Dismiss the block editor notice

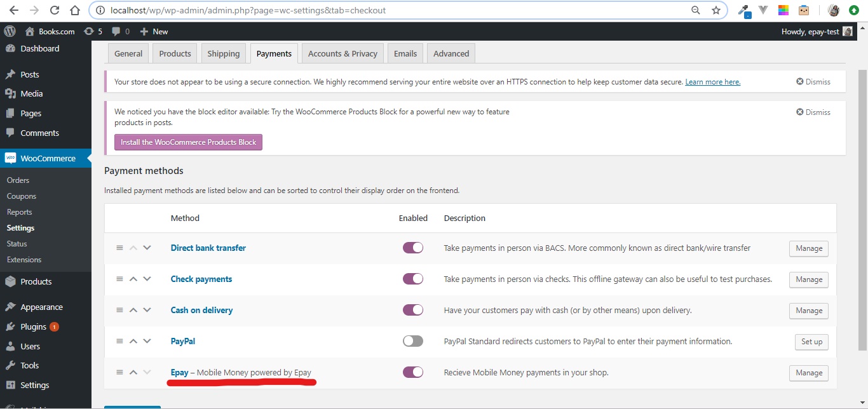(813, 112)
